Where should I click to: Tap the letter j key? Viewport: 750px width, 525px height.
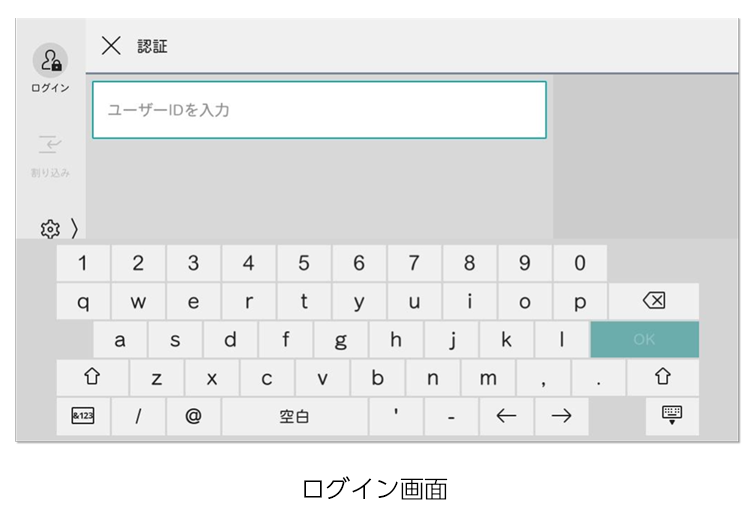pyautogui.click(x=451, y=339)
